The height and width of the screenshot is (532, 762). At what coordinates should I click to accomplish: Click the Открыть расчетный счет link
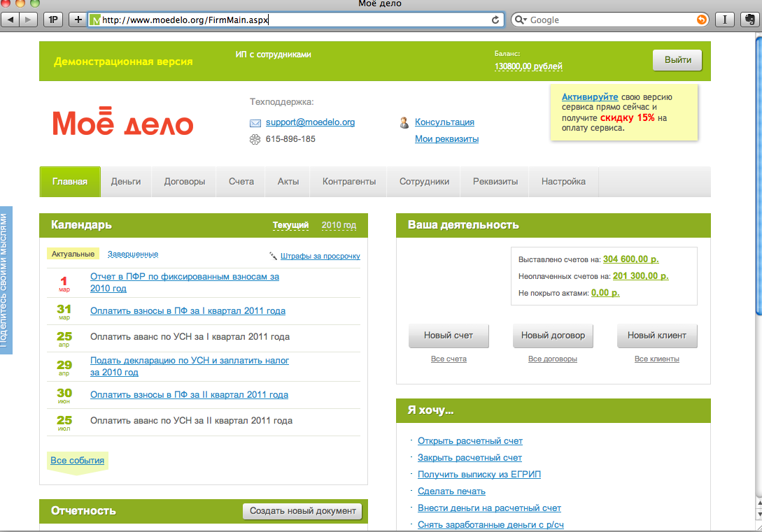[x=470, y=440]
